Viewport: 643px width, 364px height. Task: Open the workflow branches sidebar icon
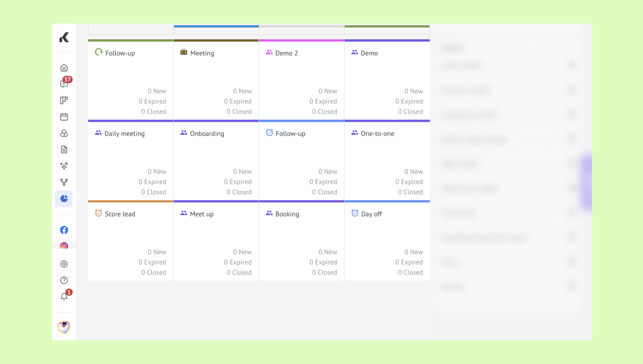coord(64,182)
